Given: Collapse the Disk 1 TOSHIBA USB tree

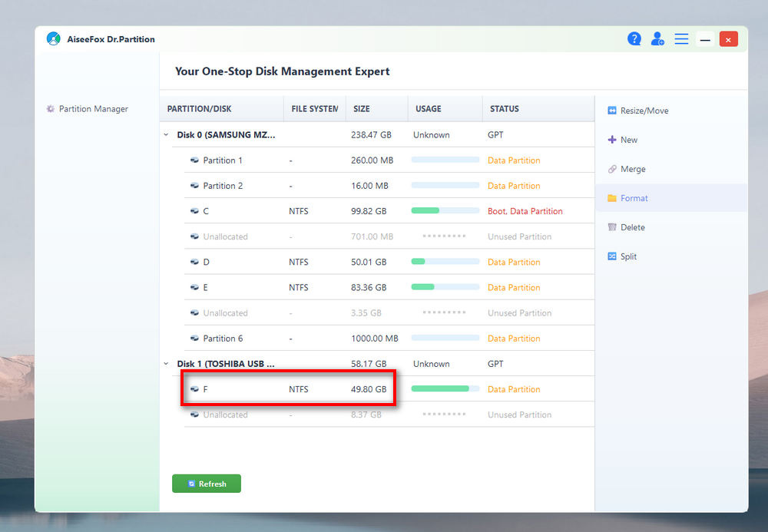Looking at the screenshot, I should click(166, 364).
